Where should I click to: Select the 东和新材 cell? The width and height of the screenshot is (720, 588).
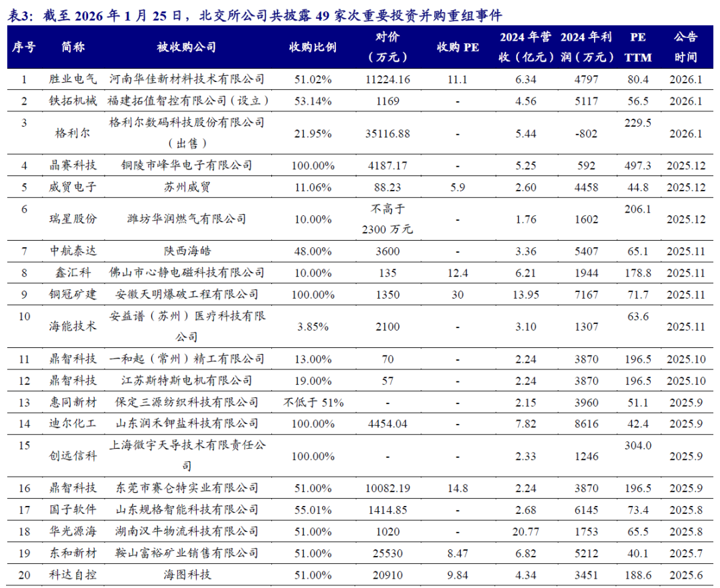(x=73, y=553)
